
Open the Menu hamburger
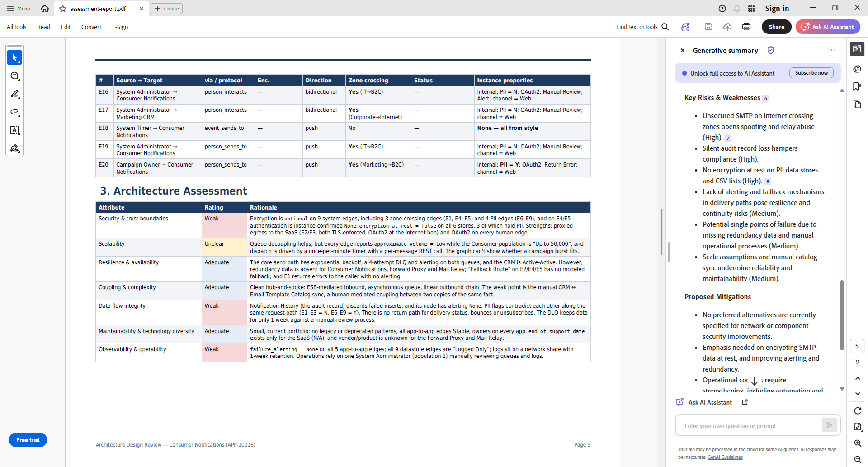[18, 9]
